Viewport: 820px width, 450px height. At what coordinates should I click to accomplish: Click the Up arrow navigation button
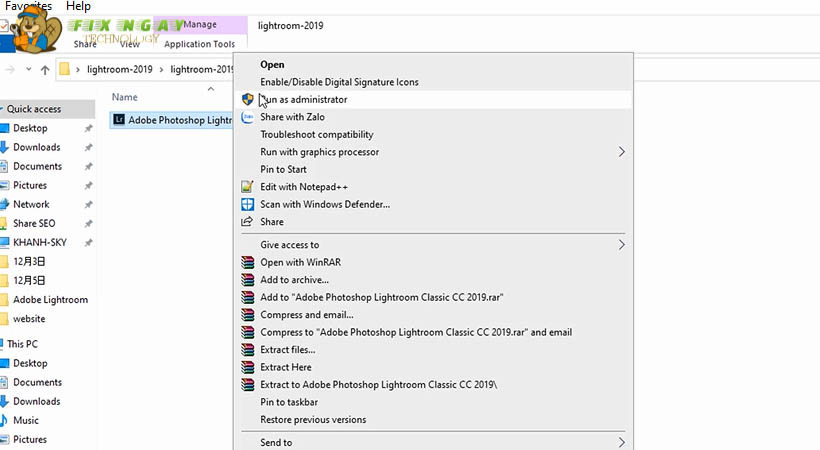(45, 70)
